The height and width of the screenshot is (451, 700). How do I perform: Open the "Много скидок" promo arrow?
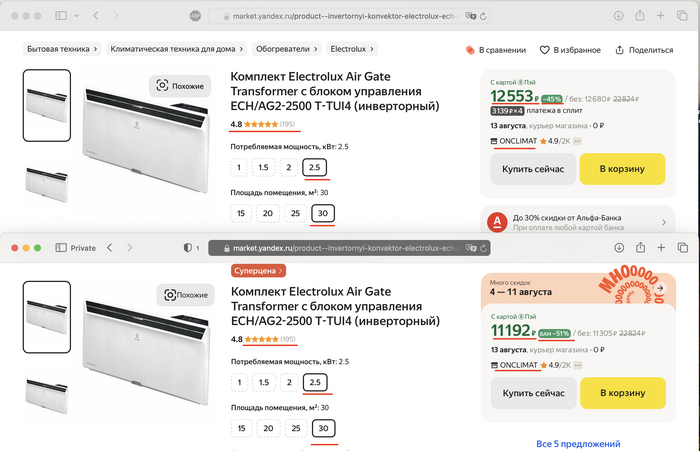tap(660, 288)
